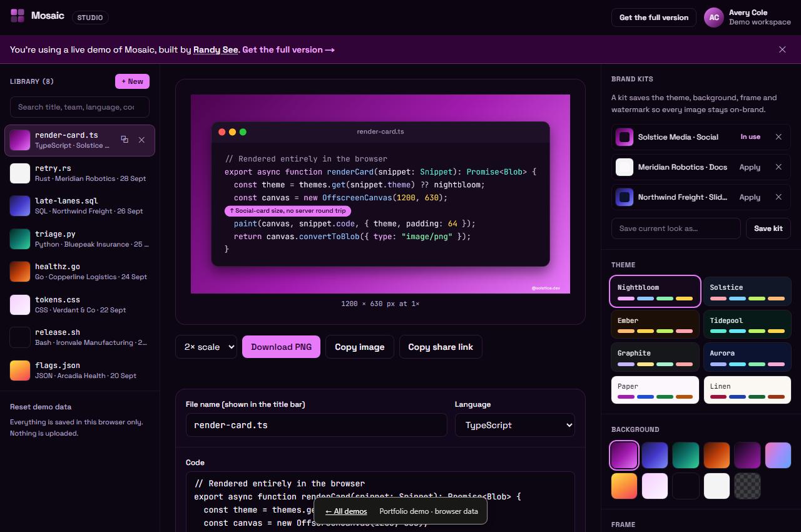Image resolution: width=801 pixels, height=532 pixels.
Task: Dismiss the live demo banner
Action: click(782, 49)
